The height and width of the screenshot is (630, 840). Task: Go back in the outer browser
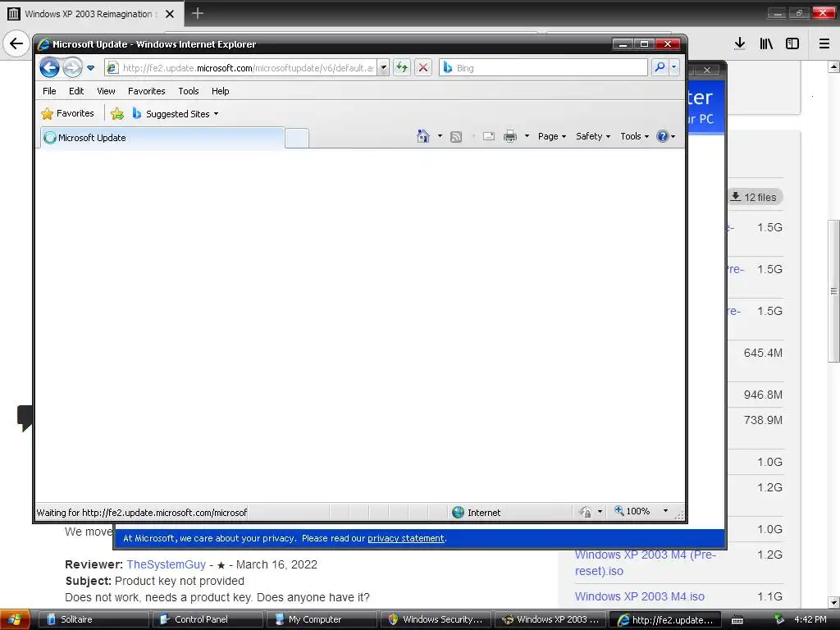[16, 43]
